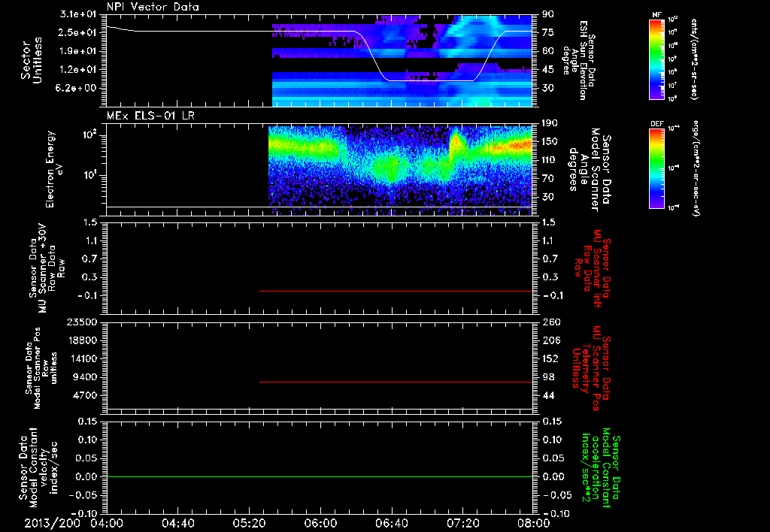
Task: Click the "70" scanner angle tick value
Action: [547, 179]
